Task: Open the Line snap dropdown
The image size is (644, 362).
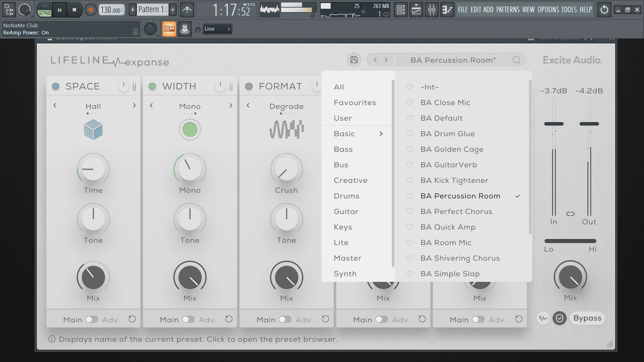Action: tap(217, 29)
